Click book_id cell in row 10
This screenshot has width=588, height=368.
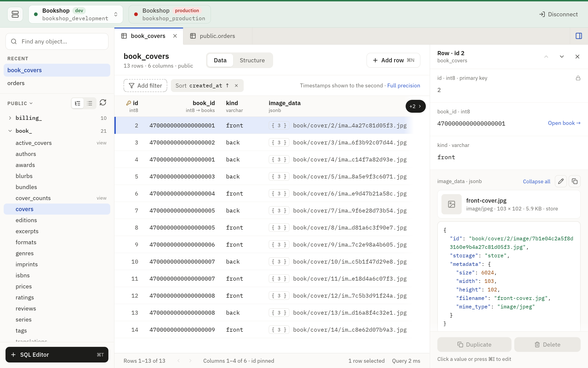click(182, 262)
